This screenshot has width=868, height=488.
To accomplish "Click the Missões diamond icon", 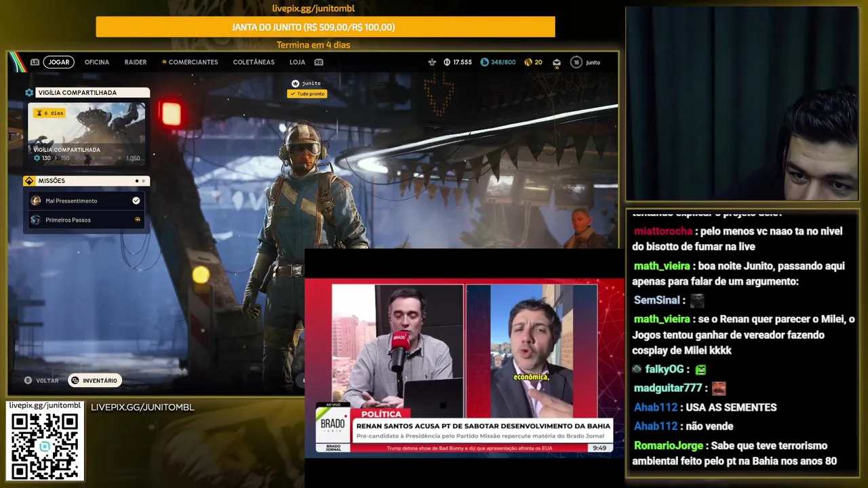I will coord(29,181).
